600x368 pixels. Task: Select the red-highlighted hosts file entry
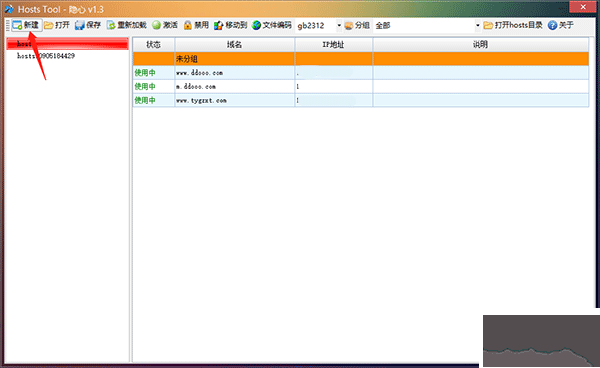pos(67,44)
